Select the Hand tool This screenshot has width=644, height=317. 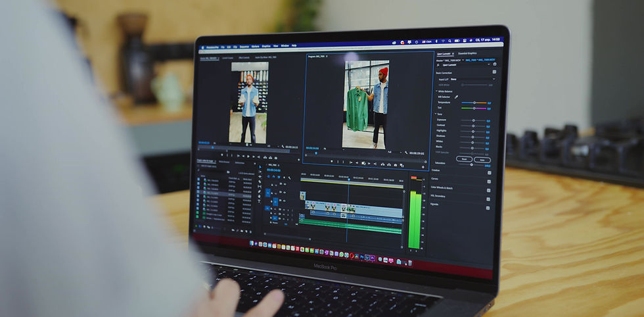[260, 196]
